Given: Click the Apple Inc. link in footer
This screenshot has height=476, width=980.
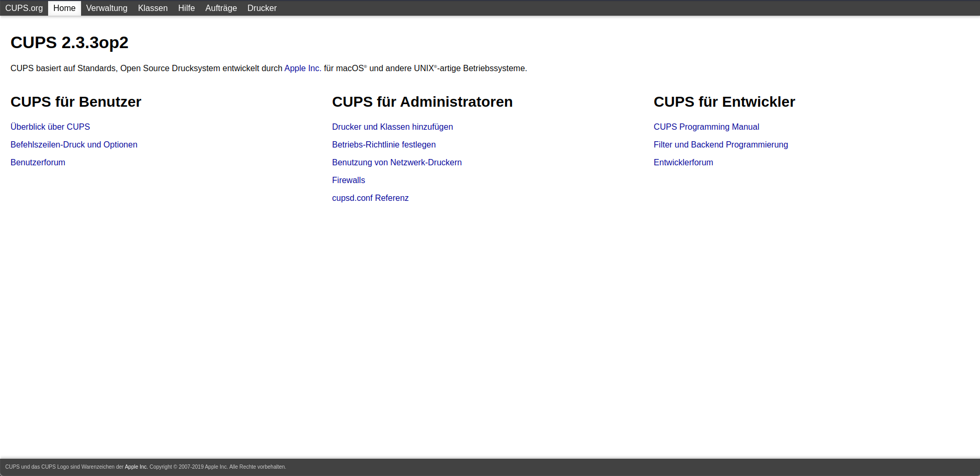Looking at the screenshot, I should 136,467.
